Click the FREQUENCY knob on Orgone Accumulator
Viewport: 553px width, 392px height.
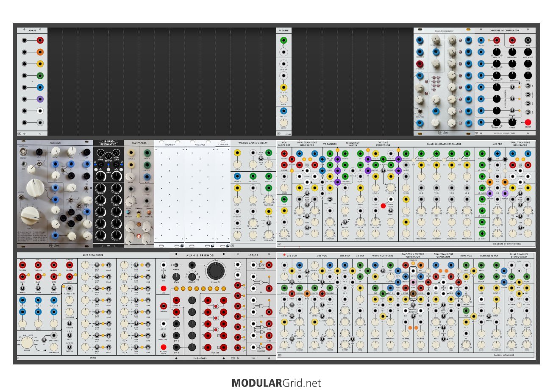(512, 52)
